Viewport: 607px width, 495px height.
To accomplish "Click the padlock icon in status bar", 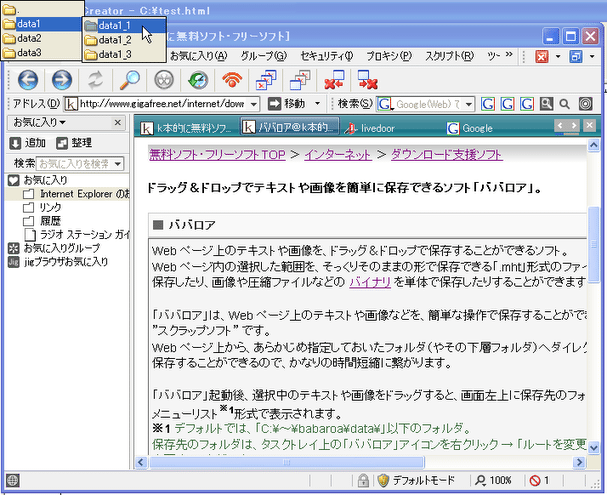I will click(x=363, y=481).
